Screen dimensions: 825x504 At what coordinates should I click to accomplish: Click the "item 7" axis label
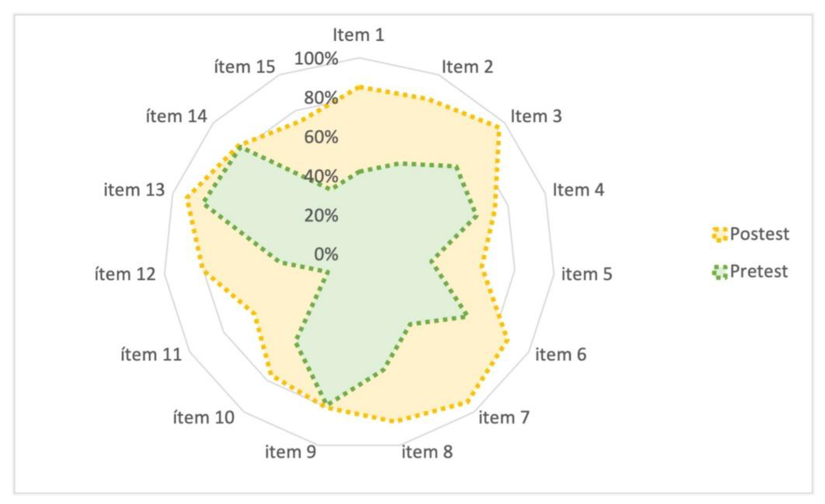click(x=504, y=418)
